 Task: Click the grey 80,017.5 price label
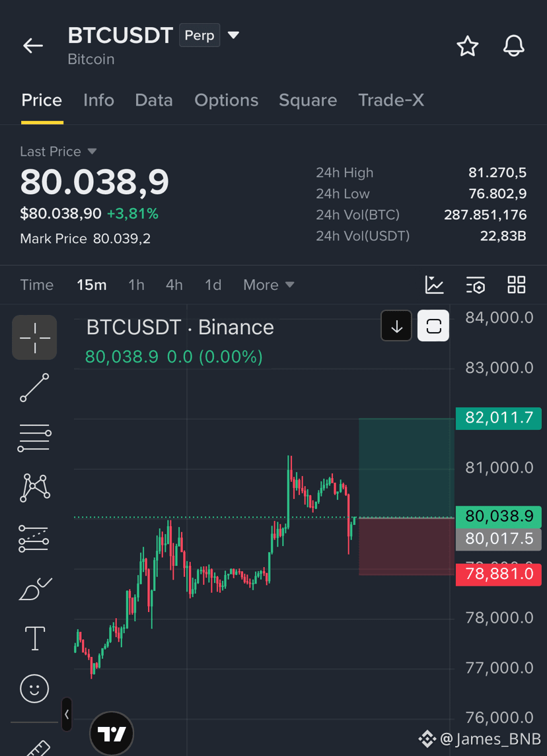498,539
